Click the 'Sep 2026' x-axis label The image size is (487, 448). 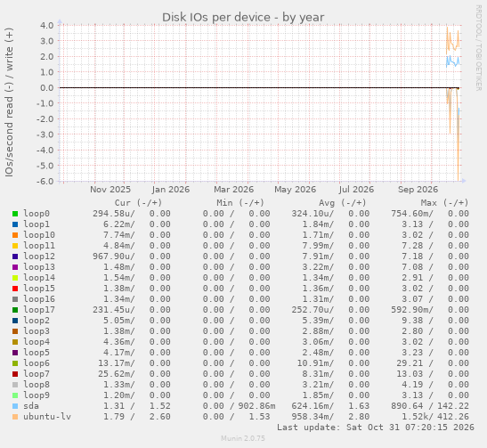coord(418,190)
